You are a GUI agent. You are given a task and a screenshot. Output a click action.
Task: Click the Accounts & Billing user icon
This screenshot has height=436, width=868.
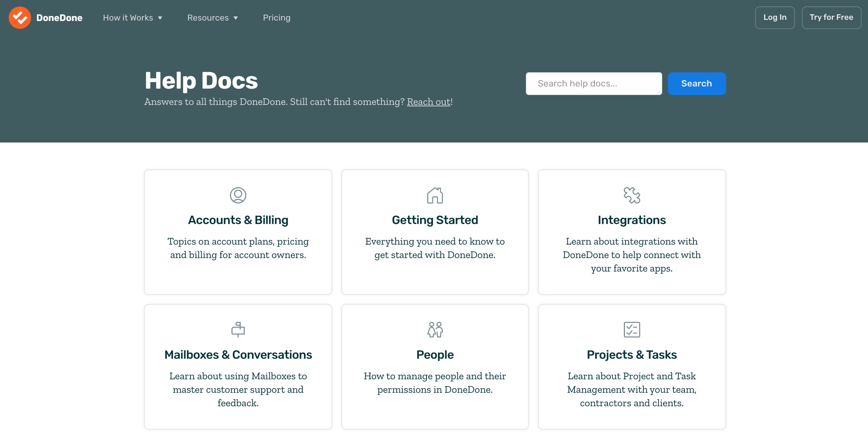(238, 195)
